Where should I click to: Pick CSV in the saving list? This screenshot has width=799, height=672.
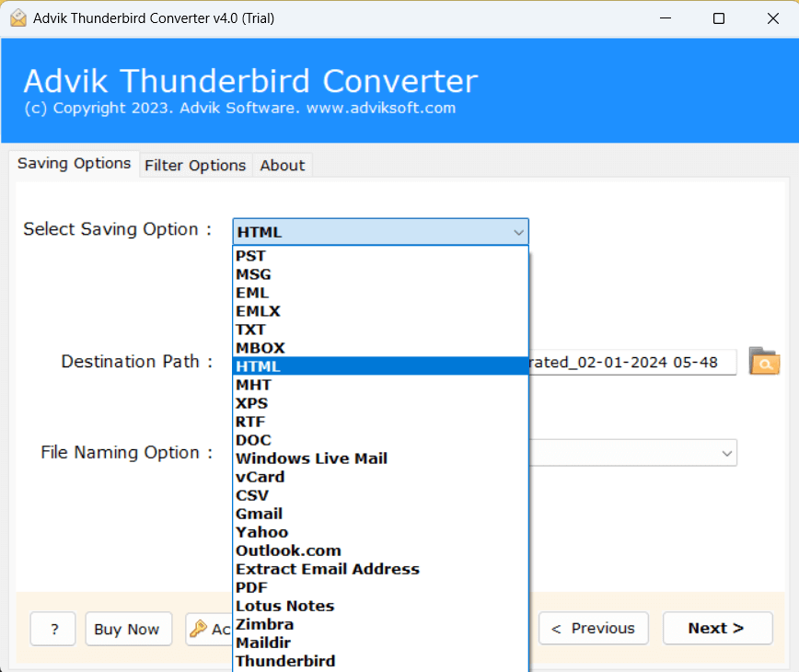pos(381,495)
